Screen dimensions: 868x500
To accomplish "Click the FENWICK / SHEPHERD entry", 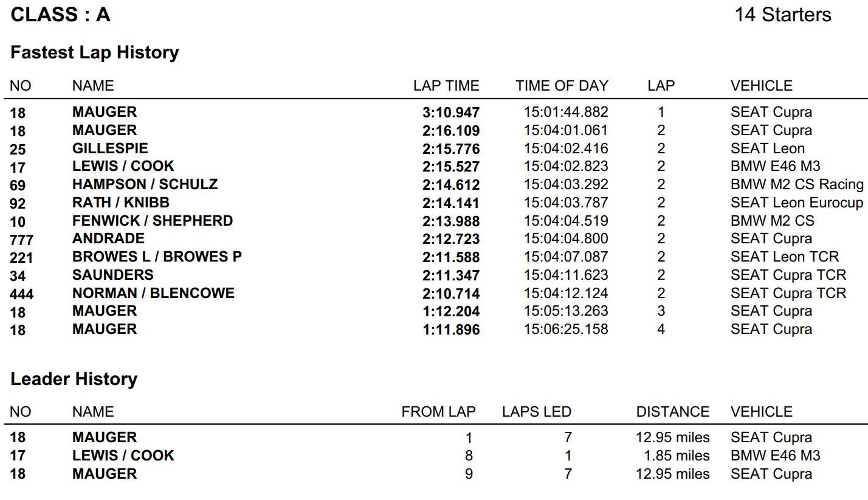I will [x=152, y=221].
